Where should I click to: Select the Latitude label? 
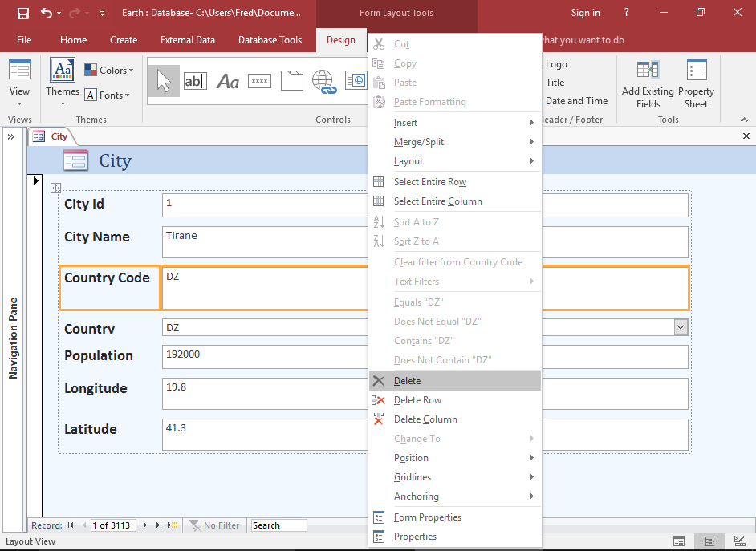pos(91,429)
